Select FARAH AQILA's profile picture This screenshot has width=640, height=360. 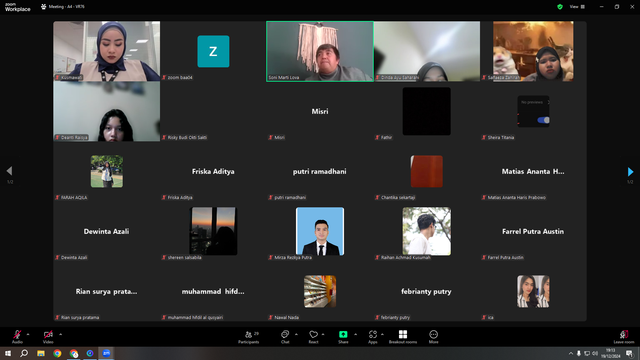(107, 171)
